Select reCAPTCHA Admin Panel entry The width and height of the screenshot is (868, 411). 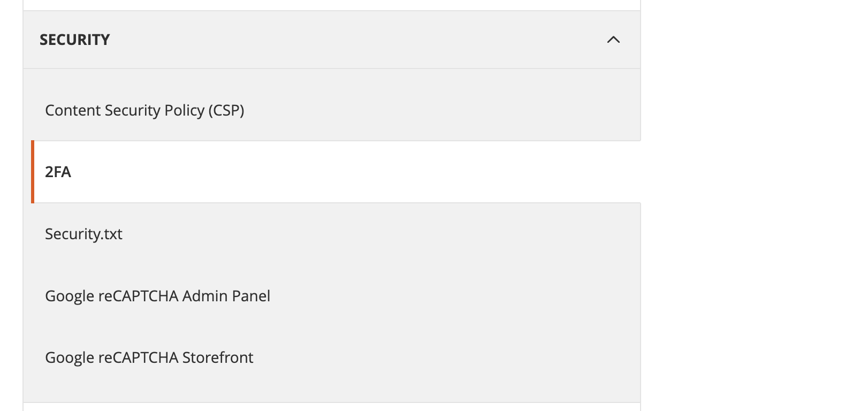[x=157, y=296]
